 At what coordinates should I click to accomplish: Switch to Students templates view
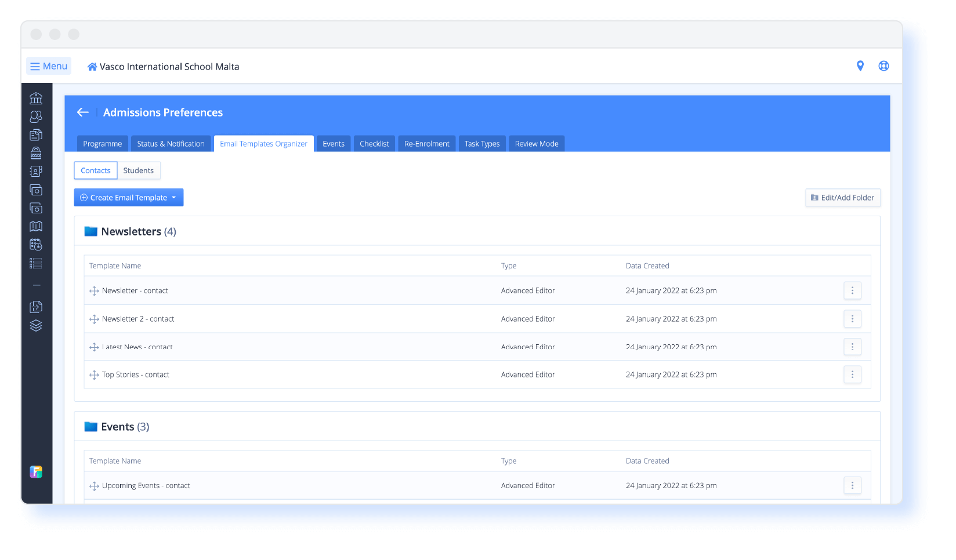pyautogui.click(x=139, y=170)
